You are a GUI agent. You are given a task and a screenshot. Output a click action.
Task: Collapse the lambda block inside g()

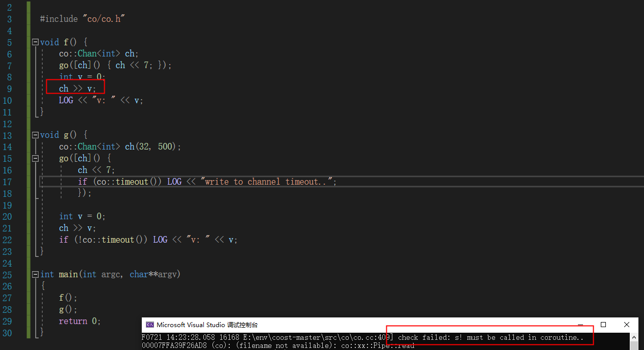35,158
